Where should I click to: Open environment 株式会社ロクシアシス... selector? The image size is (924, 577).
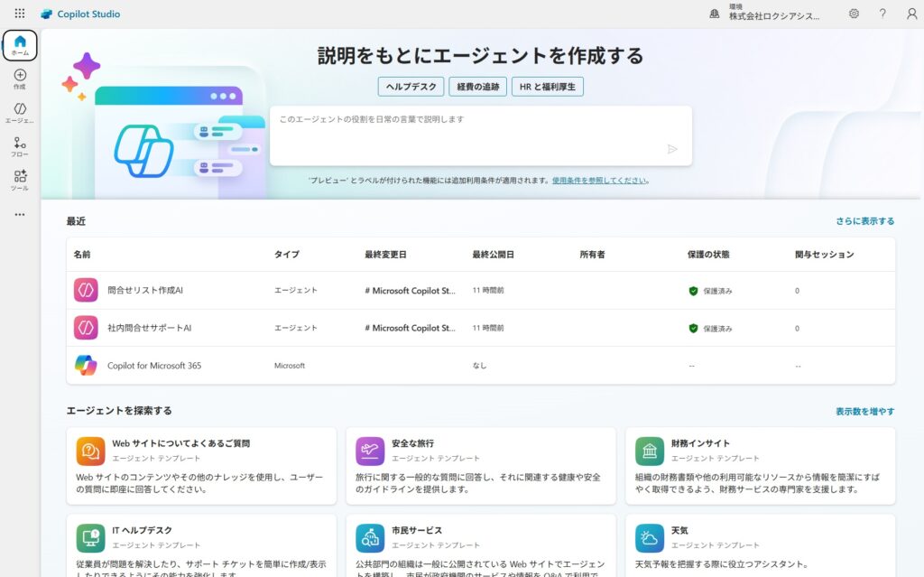tap(773, 16)
